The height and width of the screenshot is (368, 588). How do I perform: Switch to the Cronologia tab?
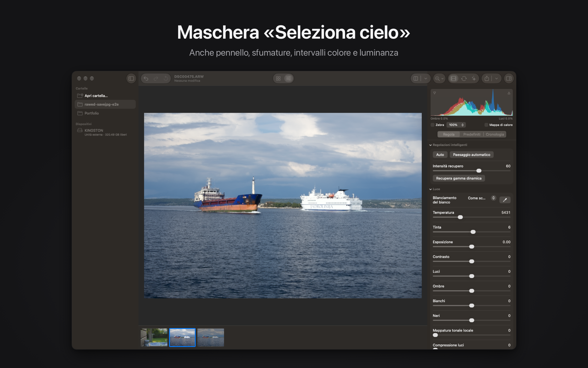click(x=495, y=134)
